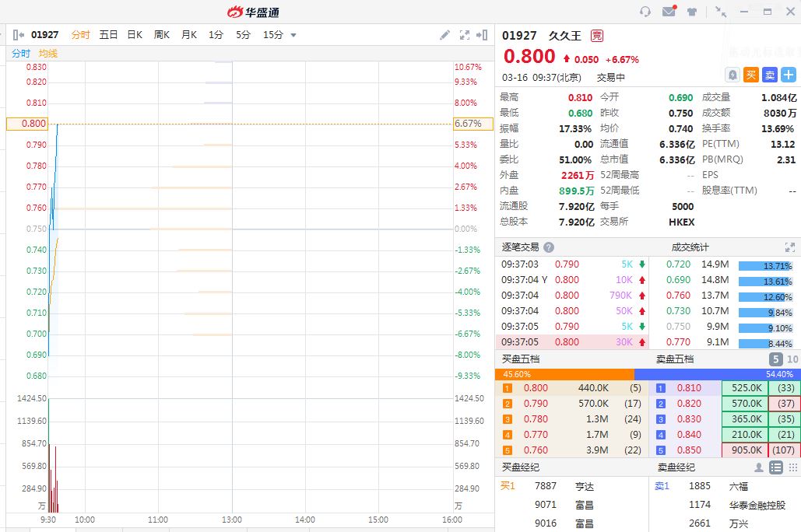Switch to 五日 chart tab
Screen dimensions: 801x532
pyautogui.click(x=108, y=35)
